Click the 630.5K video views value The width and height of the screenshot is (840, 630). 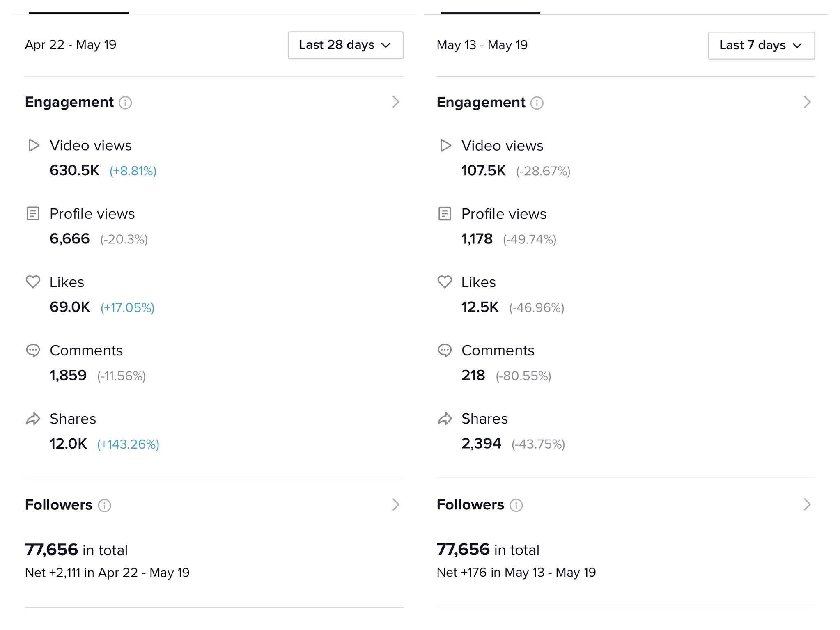(74, 170)
